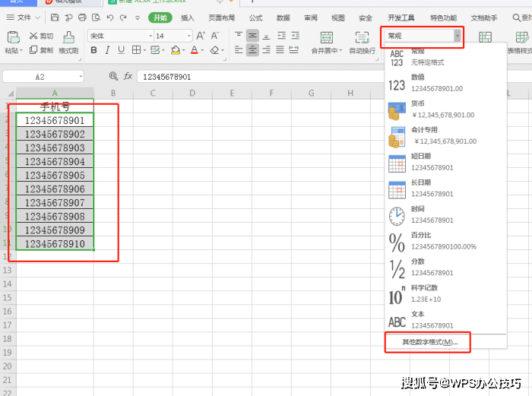
Task: Align cell content to vertical middle
Action: pos(252,36)
